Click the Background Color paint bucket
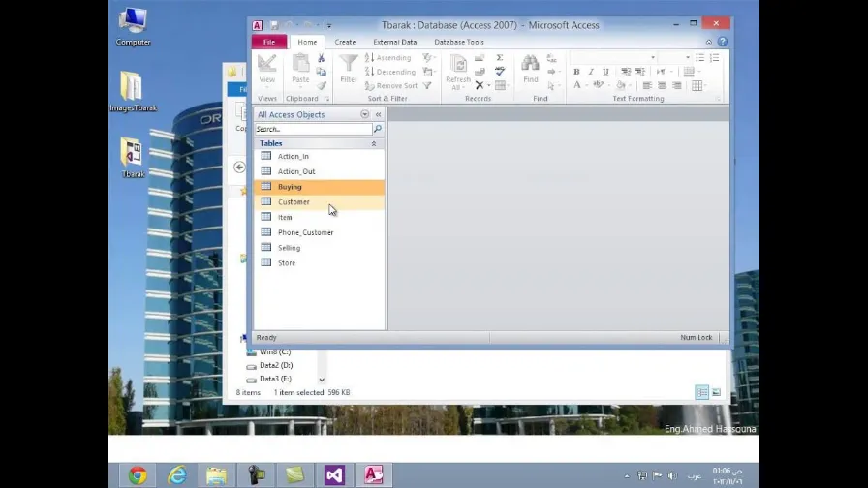This screenshot has height=488, width=868. [x=621, y=86]
